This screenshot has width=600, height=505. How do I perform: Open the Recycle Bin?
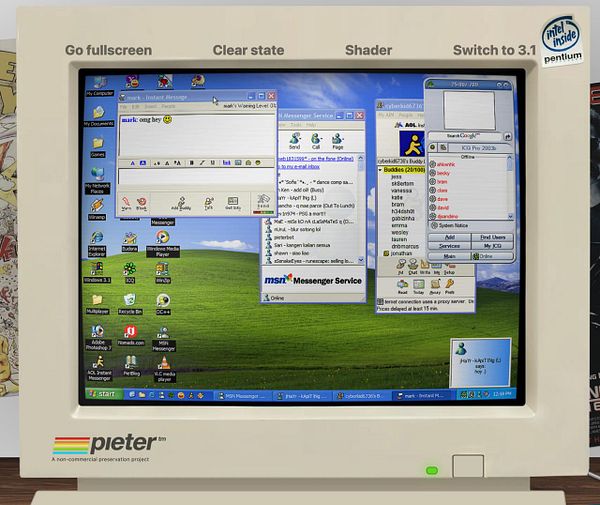pyautogui.click(x=130, y=304)
